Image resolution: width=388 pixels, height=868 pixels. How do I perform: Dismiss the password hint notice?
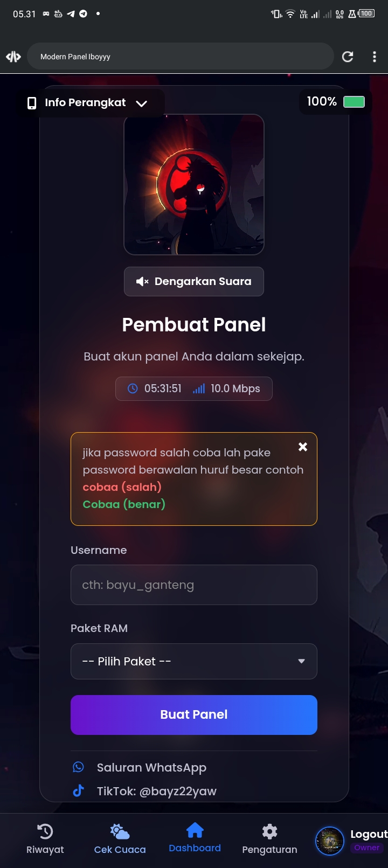click(303, 447)
